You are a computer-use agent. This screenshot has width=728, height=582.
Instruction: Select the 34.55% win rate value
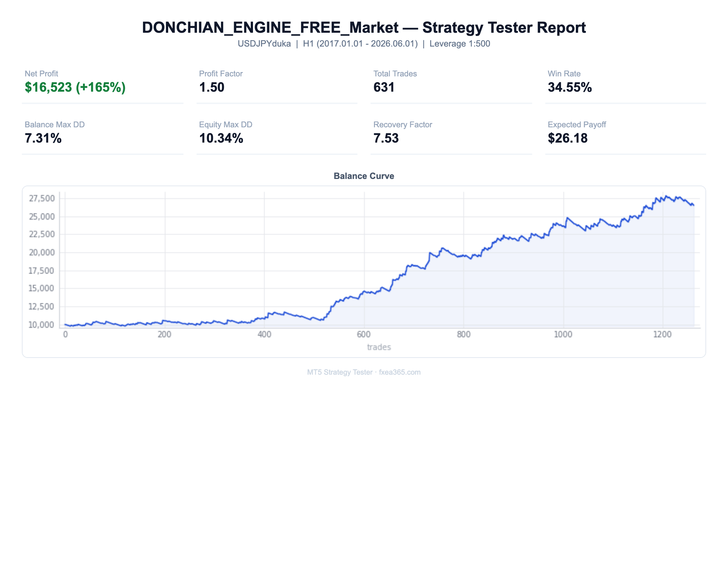click(x=570, y=87)
